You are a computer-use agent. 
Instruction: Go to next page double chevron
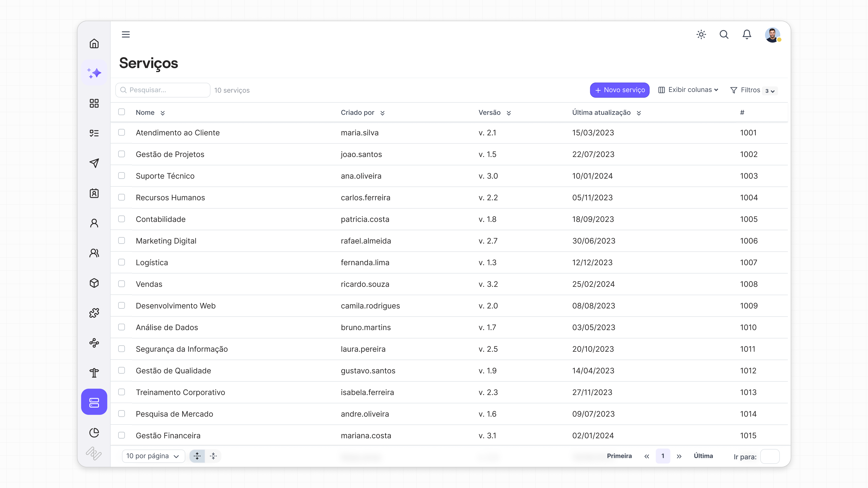[679, 456]
